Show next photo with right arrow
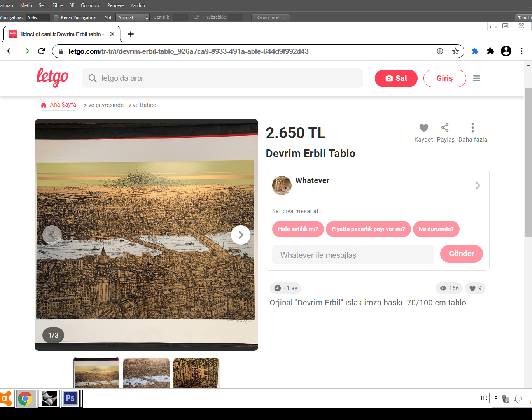532x420 pixels. [241, 235]
